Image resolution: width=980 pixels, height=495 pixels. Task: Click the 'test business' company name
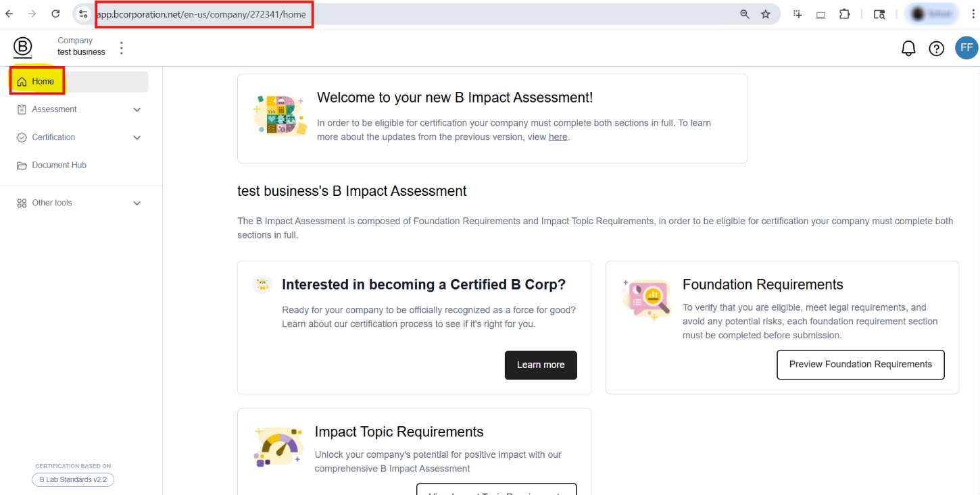[81, 52]
